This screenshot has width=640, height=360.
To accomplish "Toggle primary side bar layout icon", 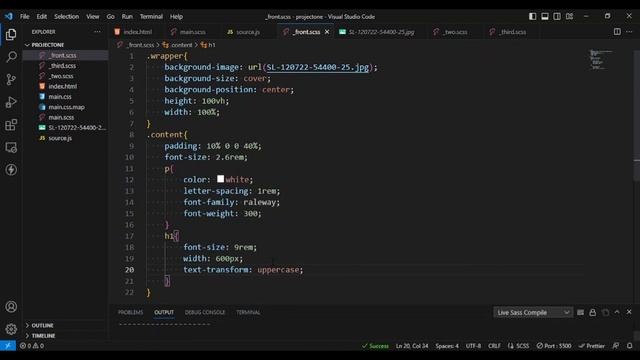I will click(533, 16).
